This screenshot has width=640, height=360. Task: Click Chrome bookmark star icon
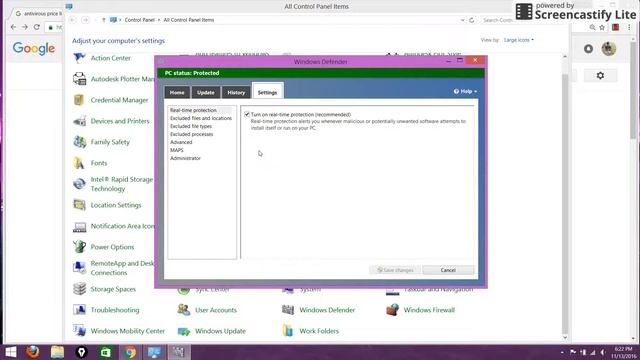pyautogui.click(x=602, y=27)
